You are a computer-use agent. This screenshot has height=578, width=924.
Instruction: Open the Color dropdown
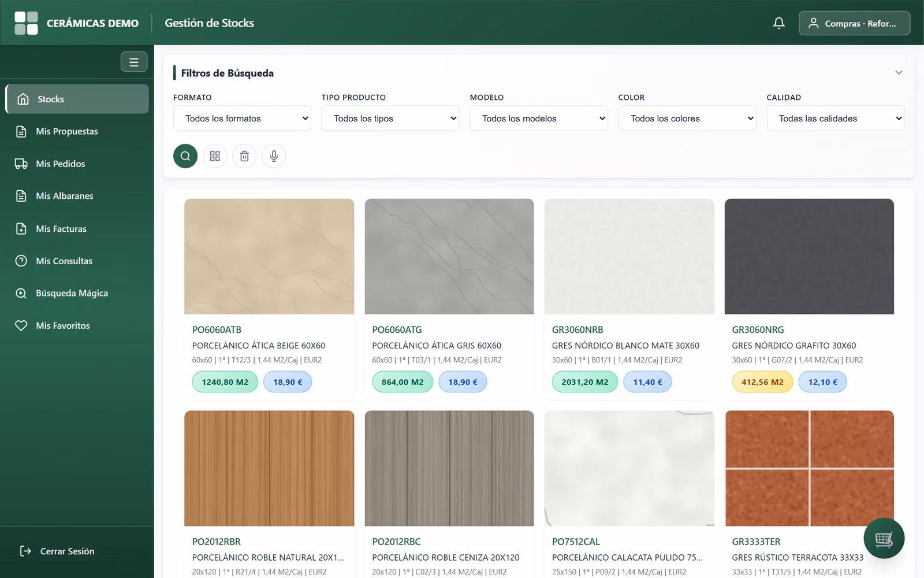click(687, 118)
